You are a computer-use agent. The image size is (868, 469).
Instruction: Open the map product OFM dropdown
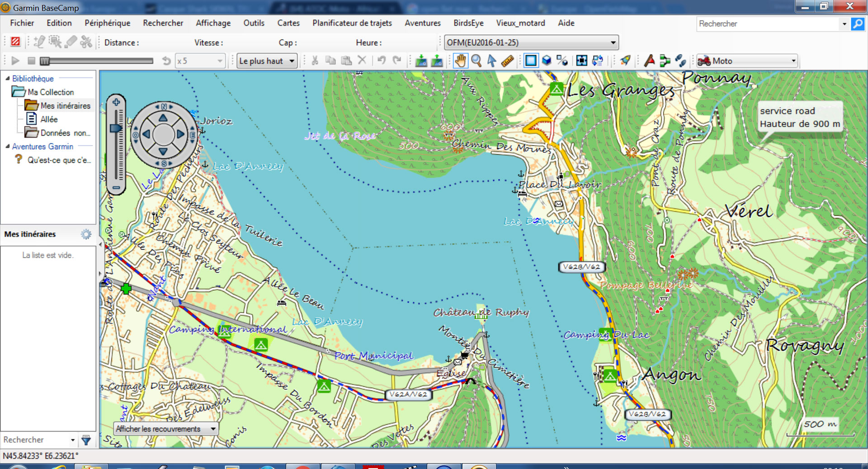tap(613, 43)
